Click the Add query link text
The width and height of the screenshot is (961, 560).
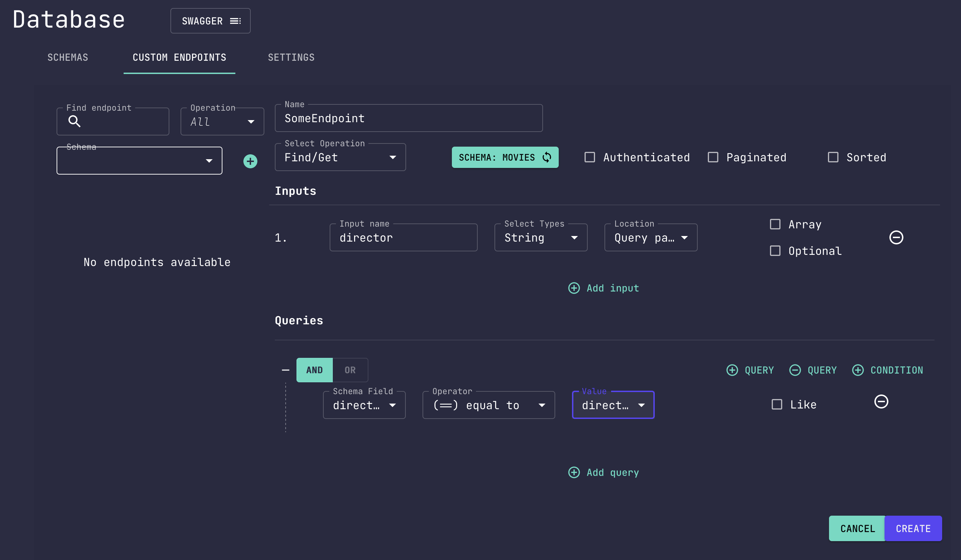pos(613,473)
